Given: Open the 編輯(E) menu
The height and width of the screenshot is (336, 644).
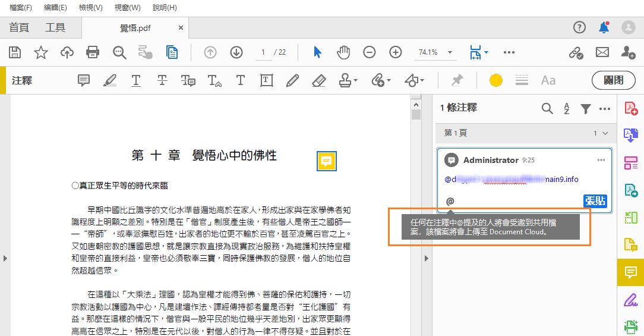Looking at the screenshot, I should point(55,8).
